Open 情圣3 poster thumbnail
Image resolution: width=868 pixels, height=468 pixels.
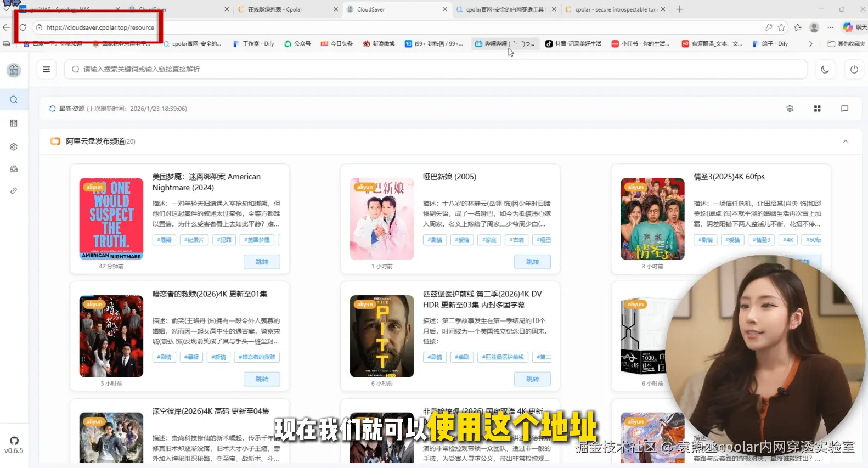tap(652, 219)
